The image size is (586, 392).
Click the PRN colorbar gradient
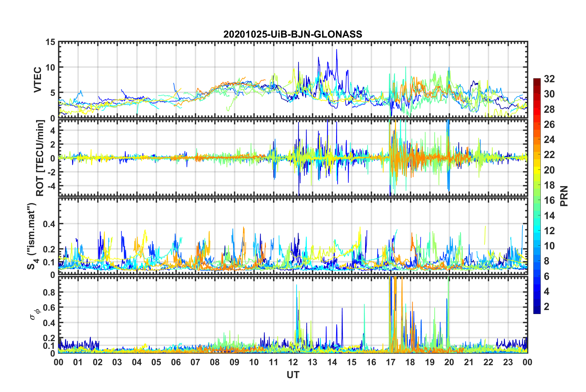(x=537, y=196)
